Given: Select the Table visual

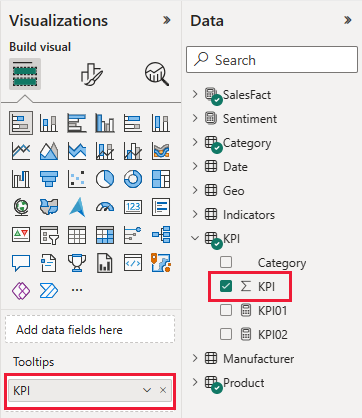Looking at the screenshot, I should 77,235.
